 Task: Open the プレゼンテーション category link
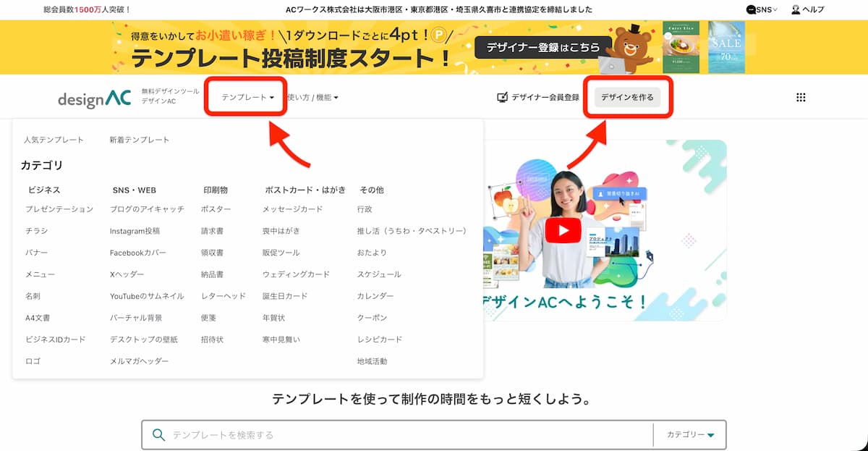tap(59, 209)
